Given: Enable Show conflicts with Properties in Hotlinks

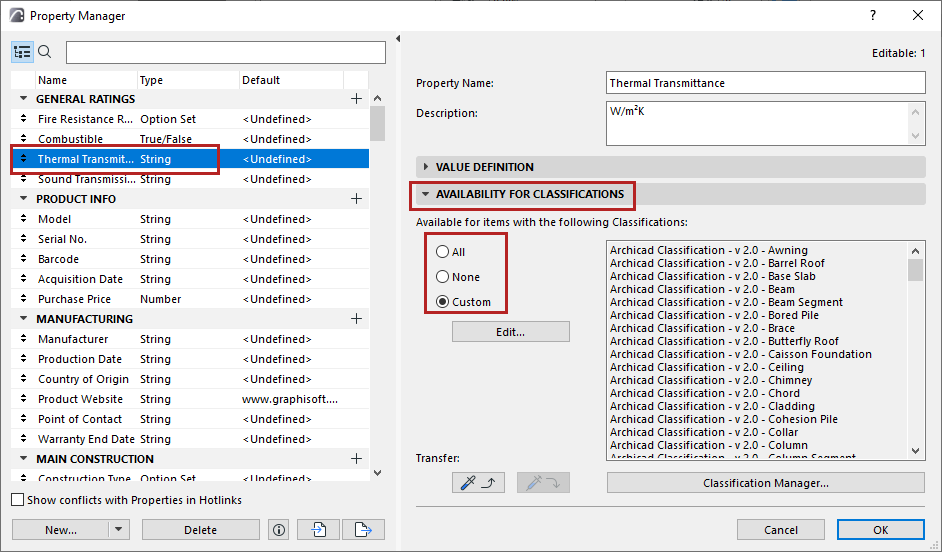Looking at the screenshot, I should pyautogui.click(x=18, y=500).
